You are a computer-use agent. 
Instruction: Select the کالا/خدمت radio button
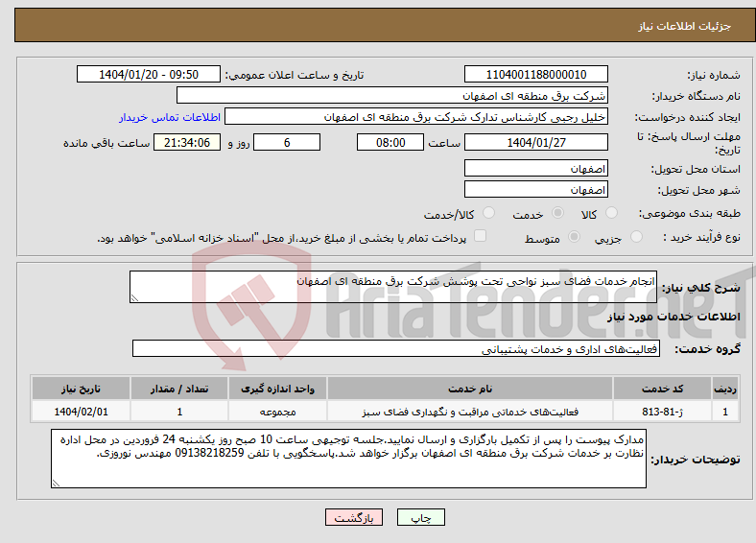[x=489, y=213]
